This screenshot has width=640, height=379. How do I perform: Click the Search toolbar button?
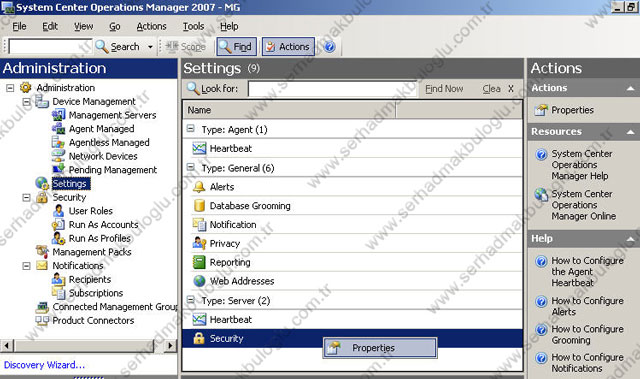pos(118,47)
